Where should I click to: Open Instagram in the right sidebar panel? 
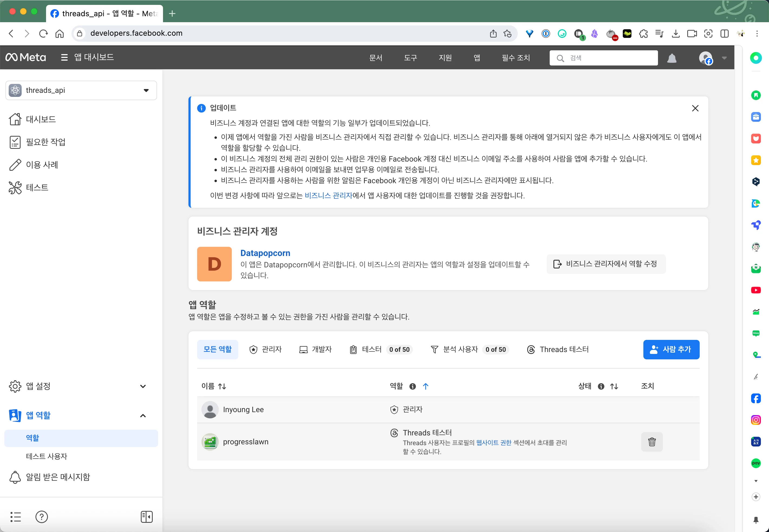click(x=756, y=420)
